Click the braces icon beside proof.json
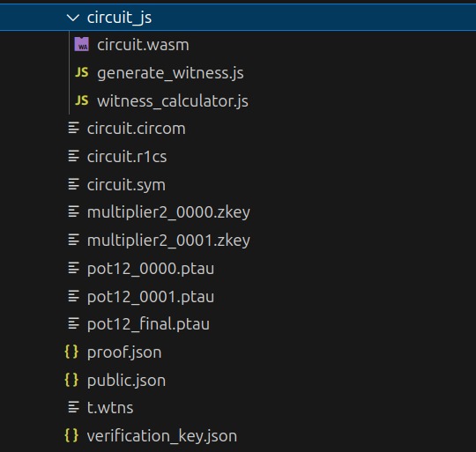The width and height of the screenshot is (476, 452). pos(71,352)
